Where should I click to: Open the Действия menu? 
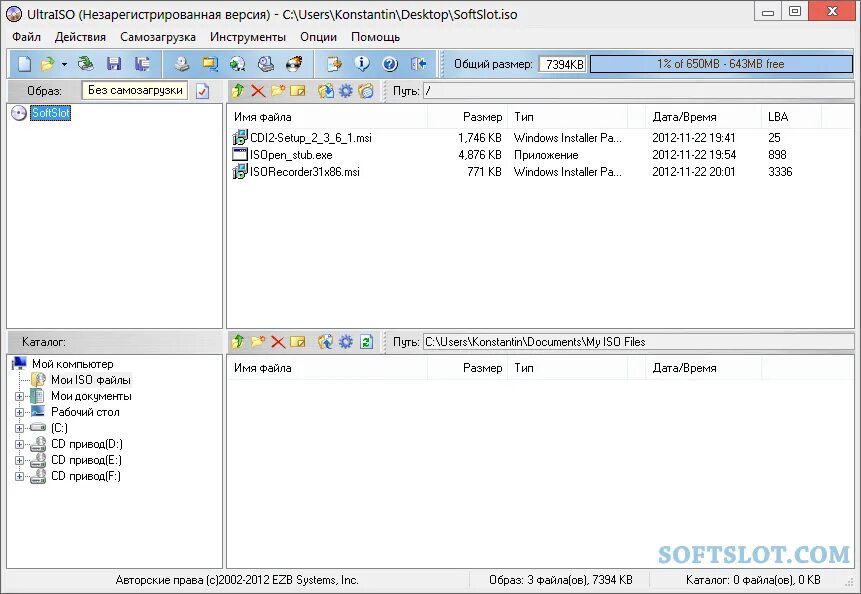click(80, 37)
